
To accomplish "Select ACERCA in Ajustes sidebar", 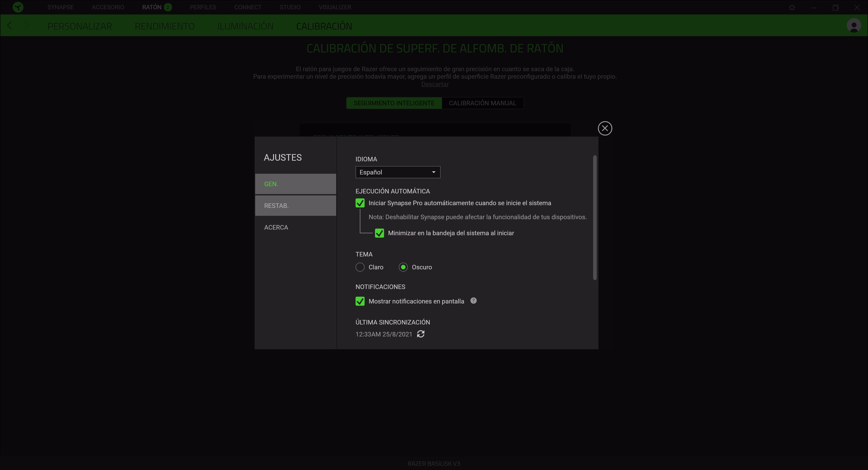I will pyautogui.click(x=295, y=227).
